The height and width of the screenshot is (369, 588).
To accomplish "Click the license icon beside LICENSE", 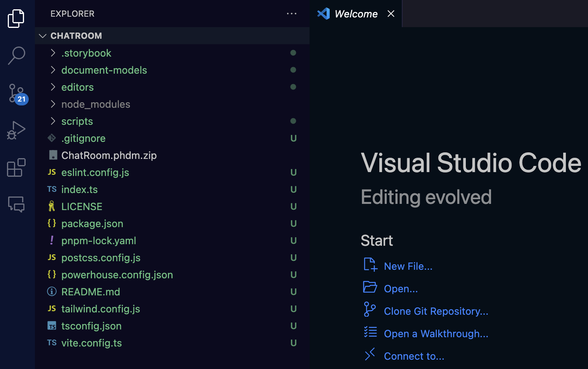I will [52, 206].
